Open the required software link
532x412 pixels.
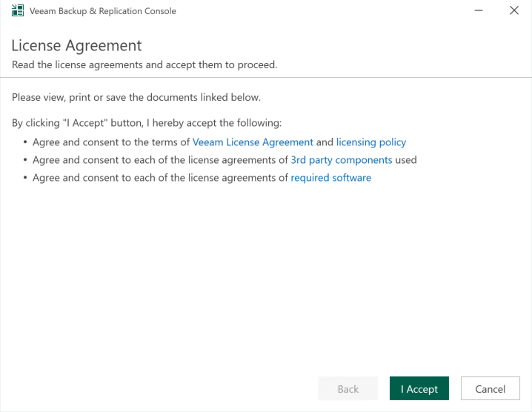coord(330,178)
